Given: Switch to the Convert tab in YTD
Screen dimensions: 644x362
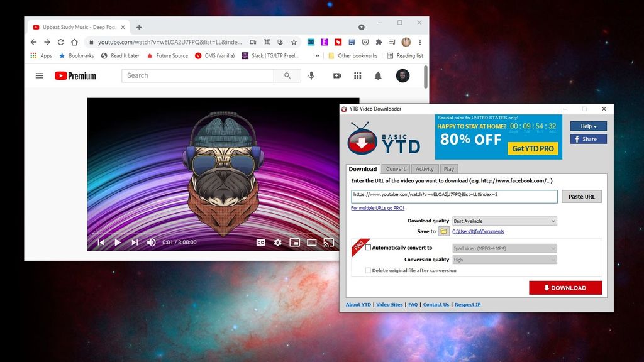Looking at the screenshot, I should point(396,168).
